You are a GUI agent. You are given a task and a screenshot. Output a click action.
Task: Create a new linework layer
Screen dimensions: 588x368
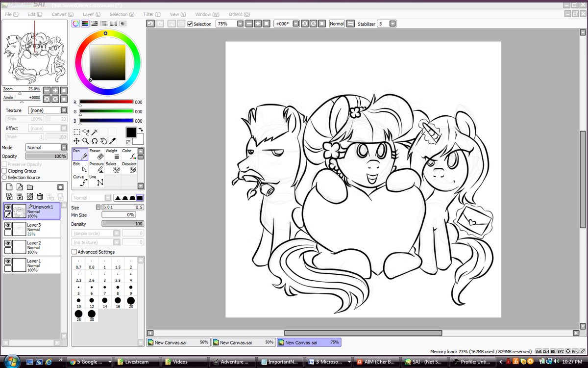click(x=19, y=187)
